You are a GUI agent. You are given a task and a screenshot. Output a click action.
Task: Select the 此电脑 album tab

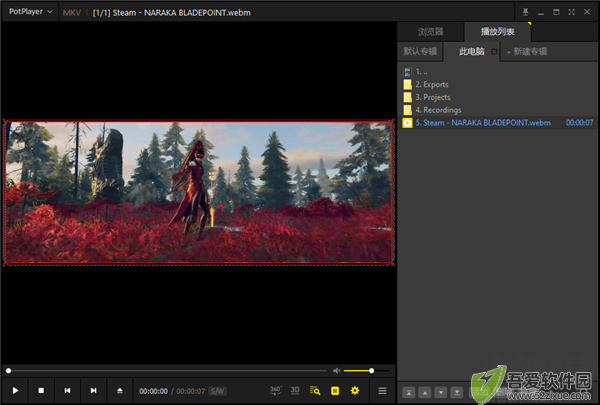pos(471,51)
